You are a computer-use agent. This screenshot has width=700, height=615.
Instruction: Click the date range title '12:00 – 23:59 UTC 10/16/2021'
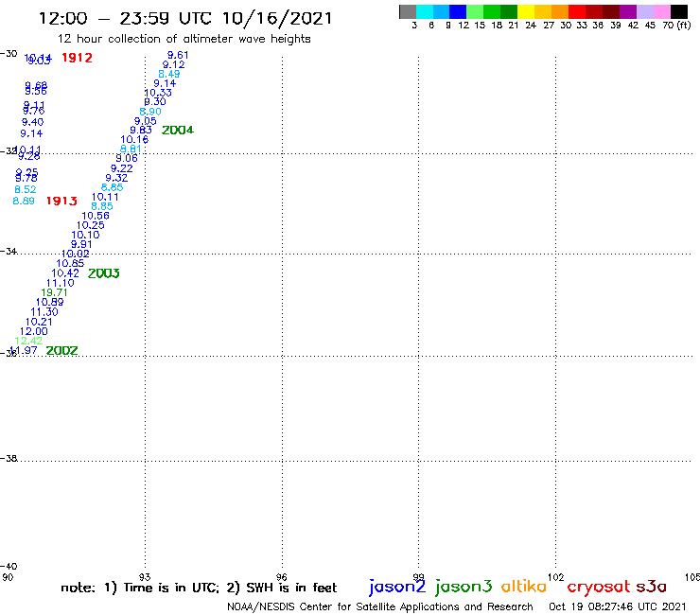pos(185,19)
